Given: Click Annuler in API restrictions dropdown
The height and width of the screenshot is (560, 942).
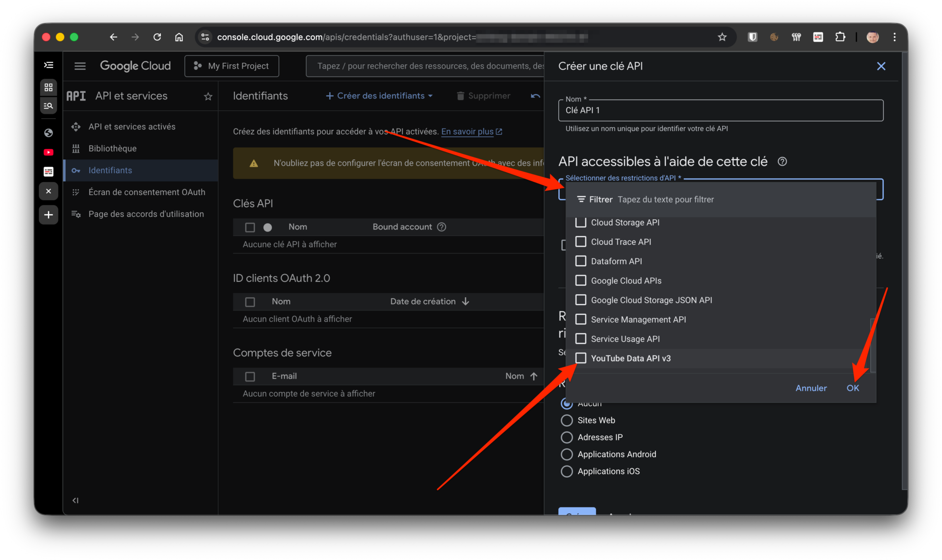Looking at the screenshot, I should 811,388.
